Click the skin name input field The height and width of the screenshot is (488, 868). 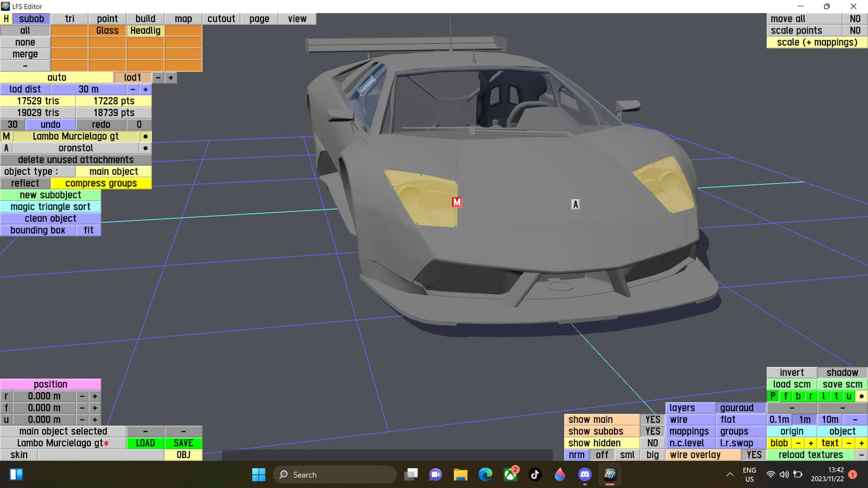[x=100, y=455]
